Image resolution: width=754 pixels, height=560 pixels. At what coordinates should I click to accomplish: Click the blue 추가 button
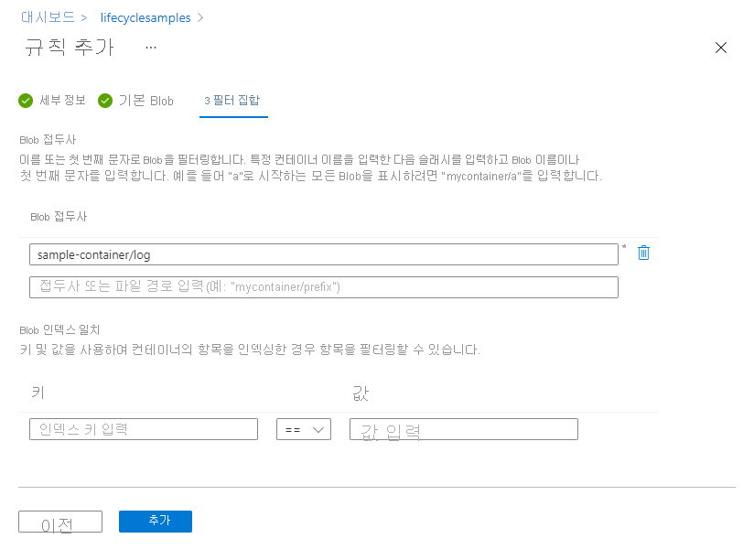click(x=155, y=521)
